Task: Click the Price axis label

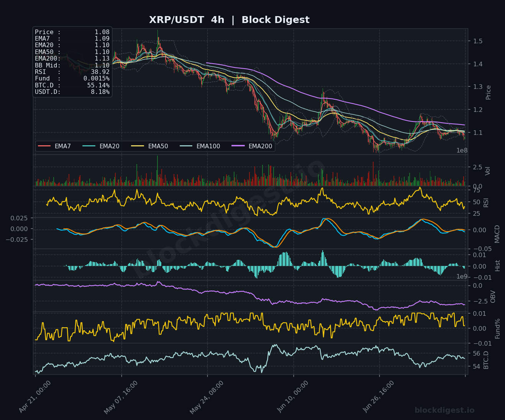Action: click(x=488, y=92)
